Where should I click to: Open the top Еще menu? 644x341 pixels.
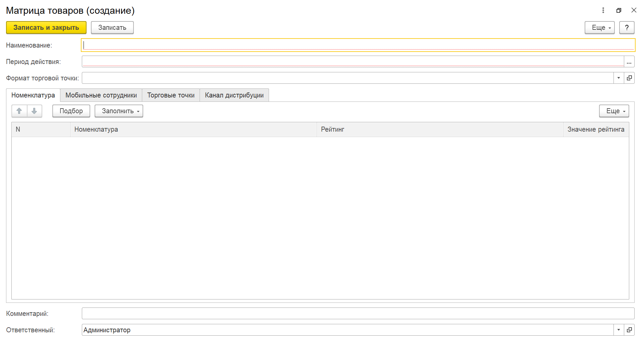599,27
